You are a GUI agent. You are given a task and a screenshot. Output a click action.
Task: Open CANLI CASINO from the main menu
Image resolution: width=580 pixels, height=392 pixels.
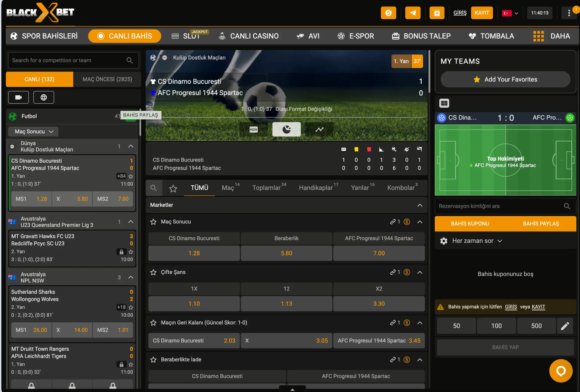(x=249, y=36)
